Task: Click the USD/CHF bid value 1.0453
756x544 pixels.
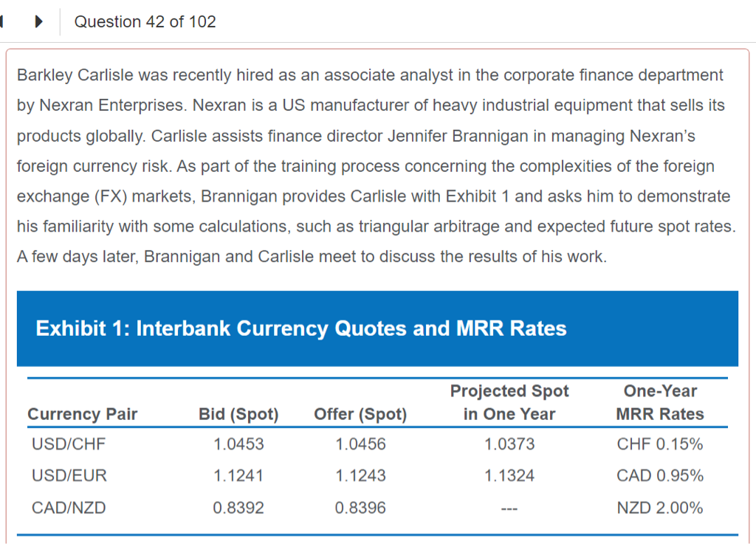Action: tap(238, 444)
